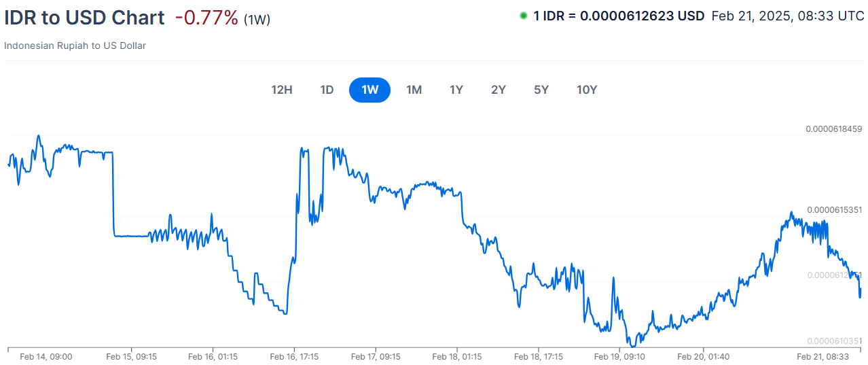Click the 0.0000618459 y-axis label
This screenshot has height=365, width=868.
833,128
